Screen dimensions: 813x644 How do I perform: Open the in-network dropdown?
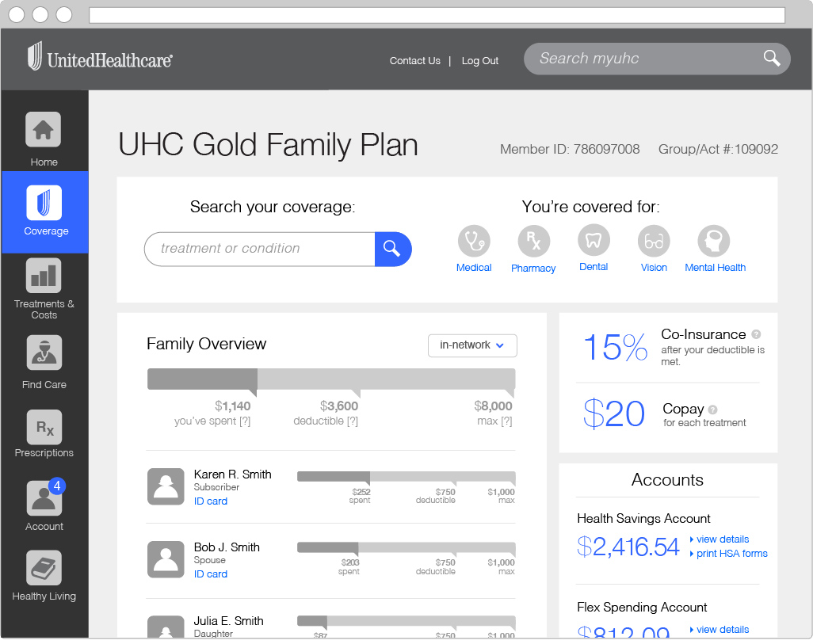[472, 346]
